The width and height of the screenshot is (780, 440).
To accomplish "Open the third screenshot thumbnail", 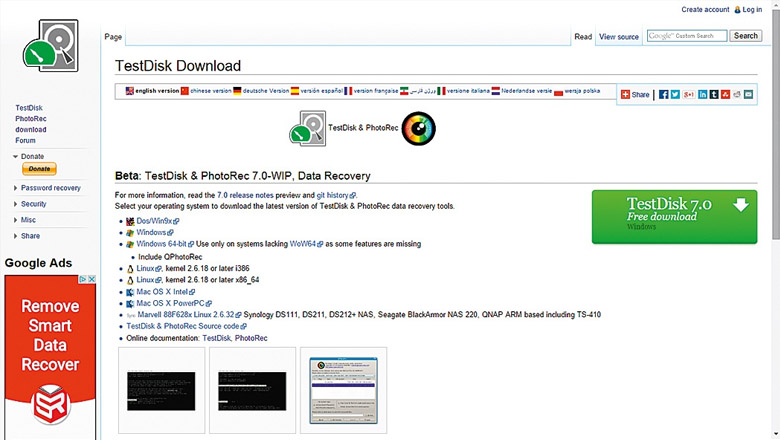I will coord(343,391).
